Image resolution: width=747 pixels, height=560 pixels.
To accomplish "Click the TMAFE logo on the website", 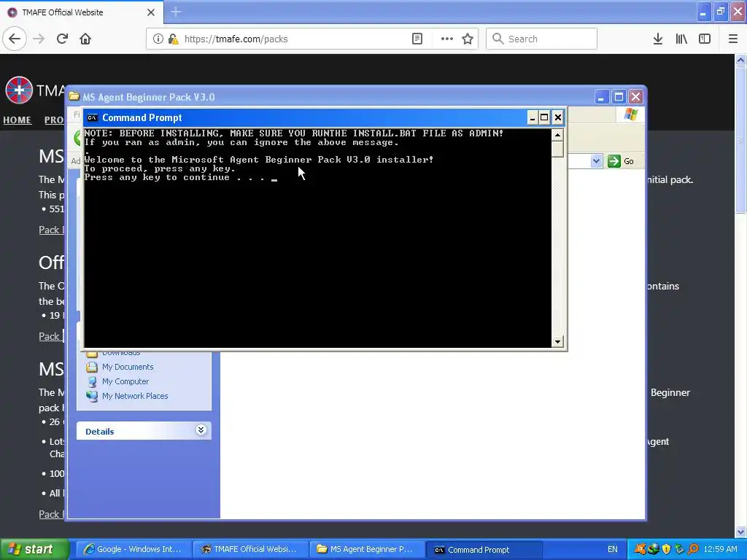I will (18, 90).
